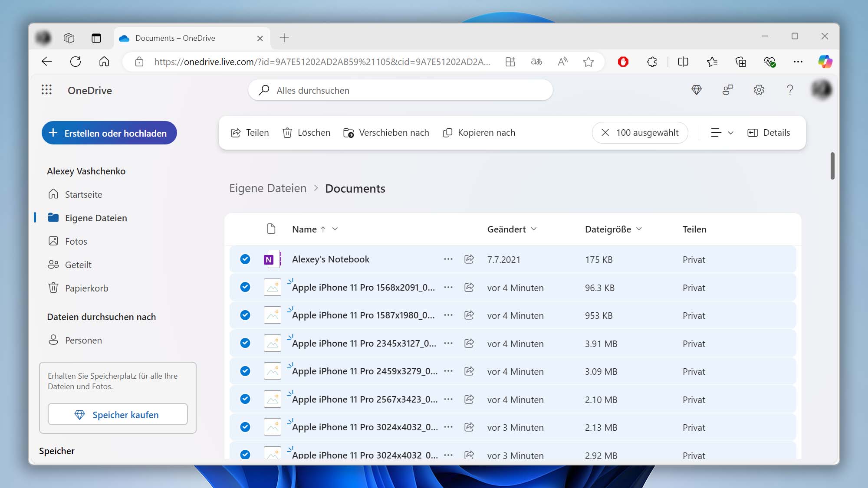
Task: Uncheck the iPhone 11 Pro 2345x3127 row
Action: coord(245,343)
